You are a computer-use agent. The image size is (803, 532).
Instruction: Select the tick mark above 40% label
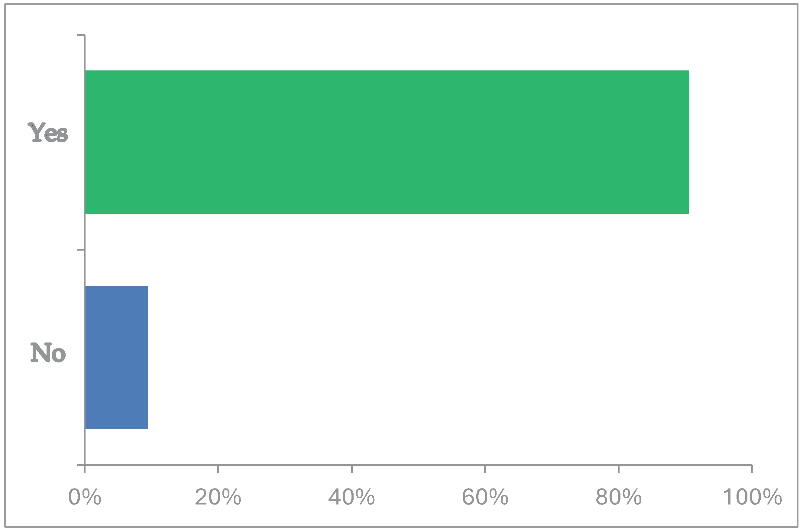point(352,469)
